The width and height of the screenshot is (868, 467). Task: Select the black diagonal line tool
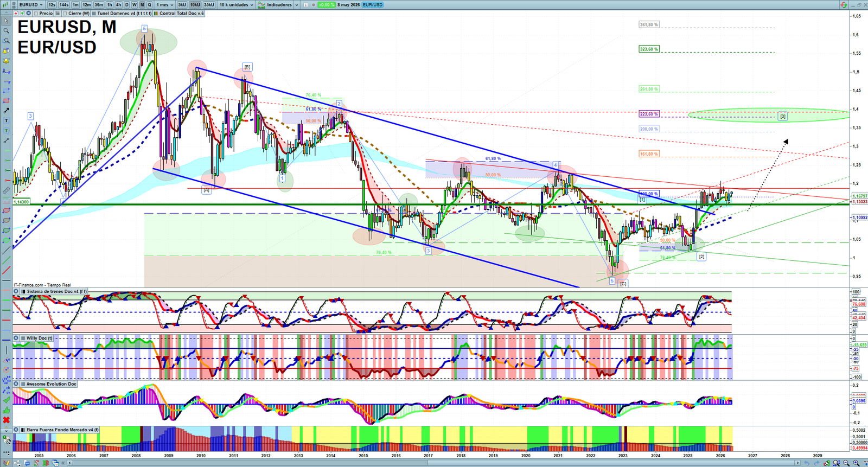[7, 250]
